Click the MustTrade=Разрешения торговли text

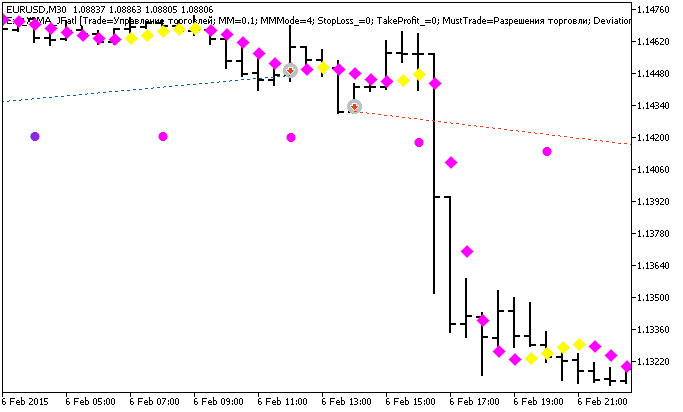(515, 20)
